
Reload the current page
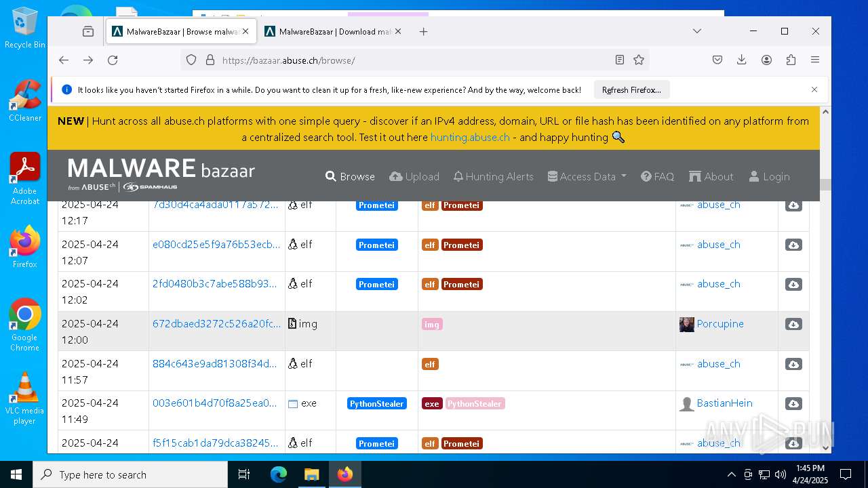(113, 60)
